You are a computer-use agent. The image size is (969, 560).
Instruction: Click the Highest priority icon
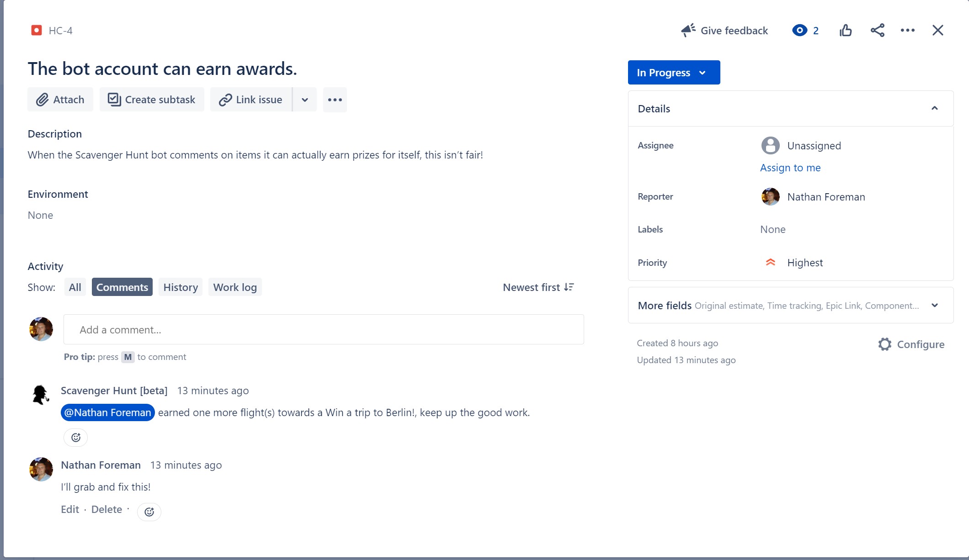pyautogui.click(x=770, y=262)
